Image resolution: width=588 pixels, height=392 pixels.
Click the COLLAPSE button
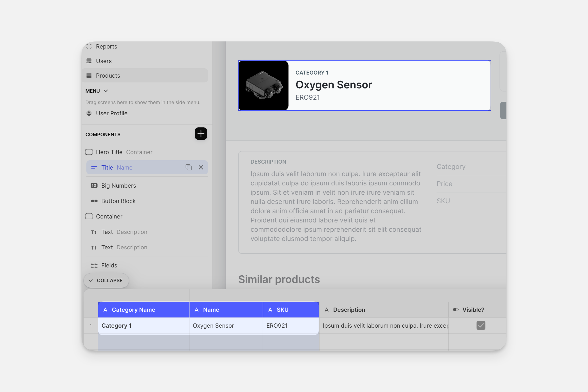[x=106, y=280]
